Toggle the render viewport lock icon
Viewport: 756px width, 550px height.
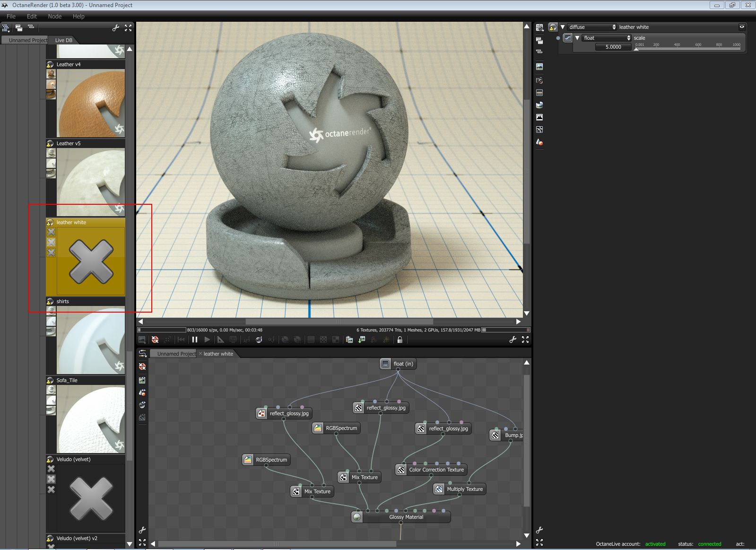point(400,340)
